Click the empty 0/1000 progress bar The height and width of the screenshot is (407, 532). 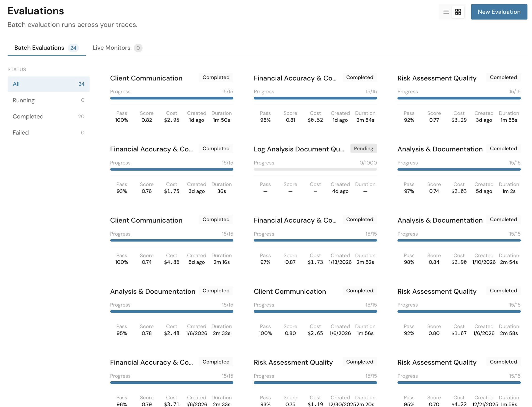(x=315, y=169)
